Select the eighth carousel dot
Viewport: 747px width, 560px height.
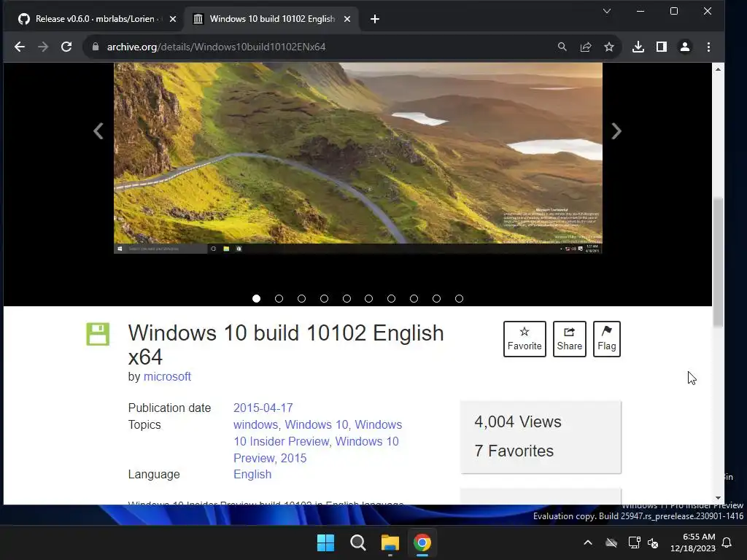414,298
